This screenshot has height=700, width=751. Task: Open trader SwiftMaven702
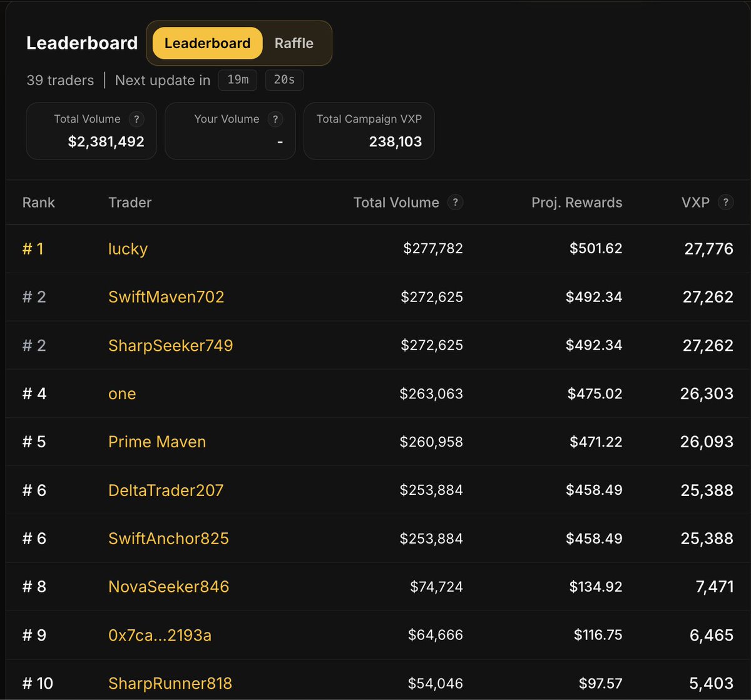tap(166, 297)
